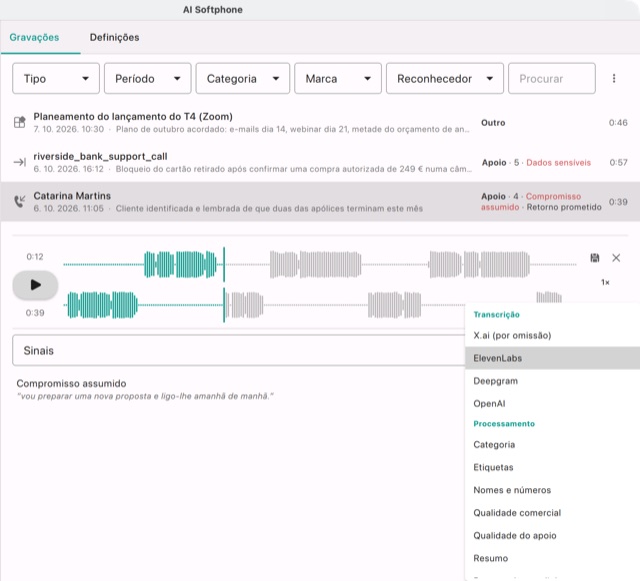640x581 pixels.
Task: Click the Compromisso assumido signal heading
Action: point(71,383)
